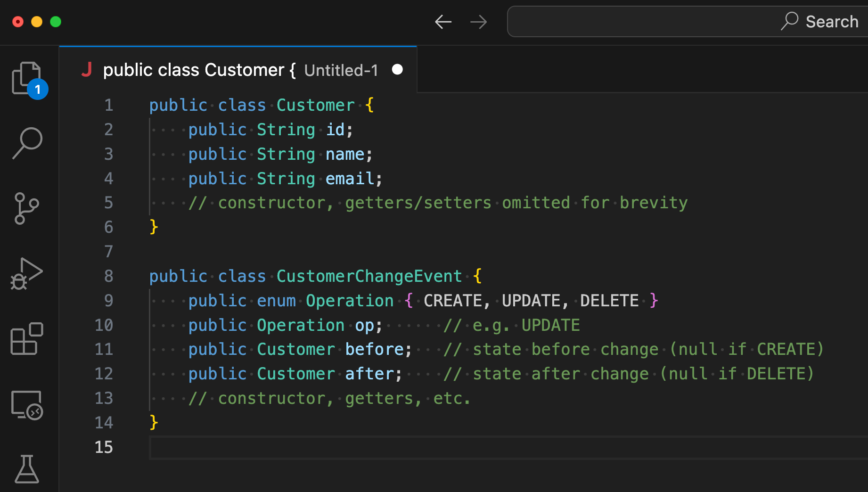Click the 'name' field on line 3

click(345, 154)
